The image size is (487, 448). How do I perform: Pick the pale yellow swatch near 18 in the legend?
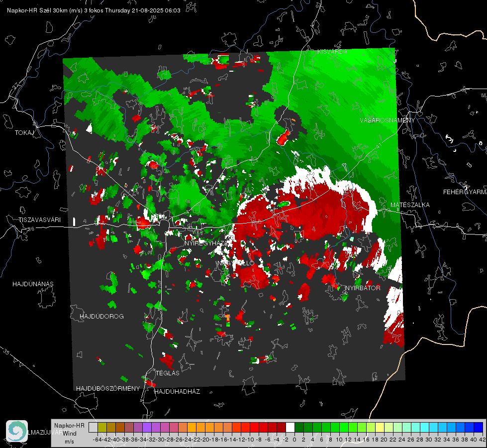(380, 427)
